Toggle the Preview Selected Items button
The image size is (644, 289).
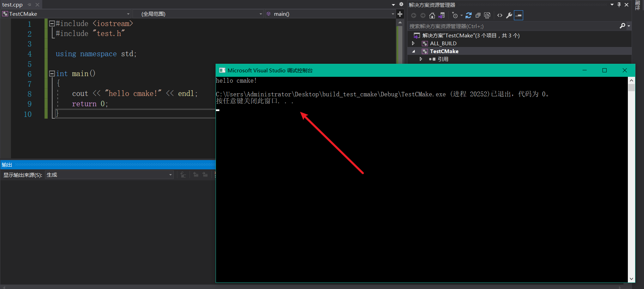(x=518, y=15)
